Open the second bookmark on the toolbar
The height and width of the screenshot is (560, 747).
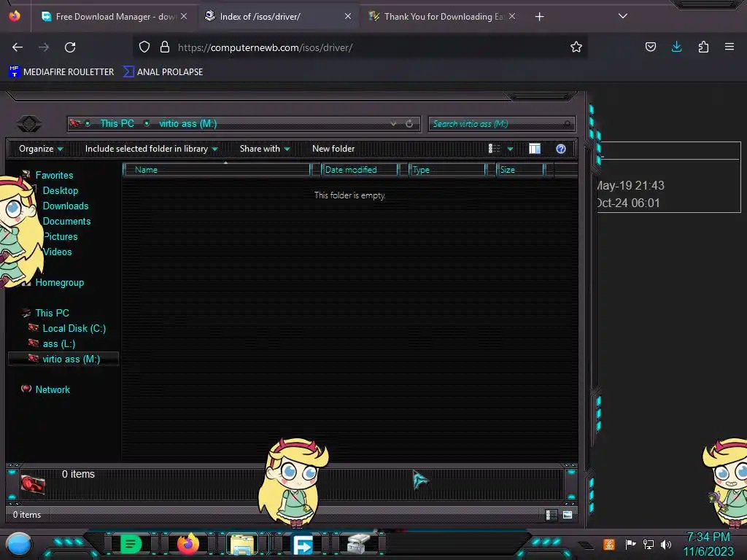tap(163, 72)
